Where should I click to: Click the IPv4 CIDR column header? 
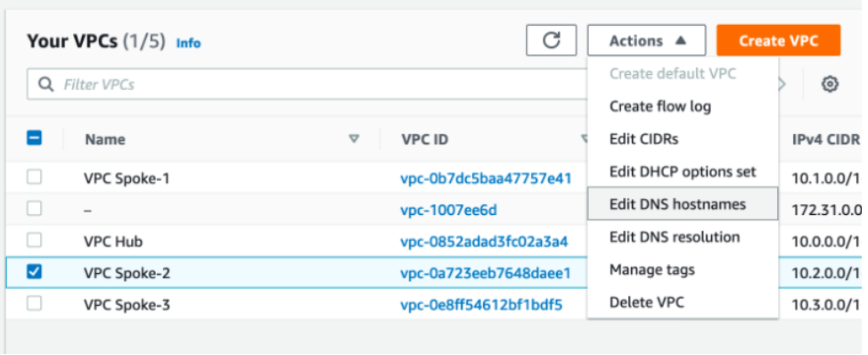[826, 139]
